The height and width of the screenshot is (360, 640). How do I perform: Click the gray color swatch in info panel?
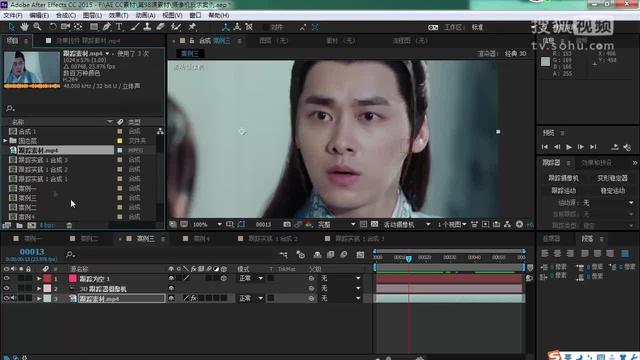click(x=545, y=62)
